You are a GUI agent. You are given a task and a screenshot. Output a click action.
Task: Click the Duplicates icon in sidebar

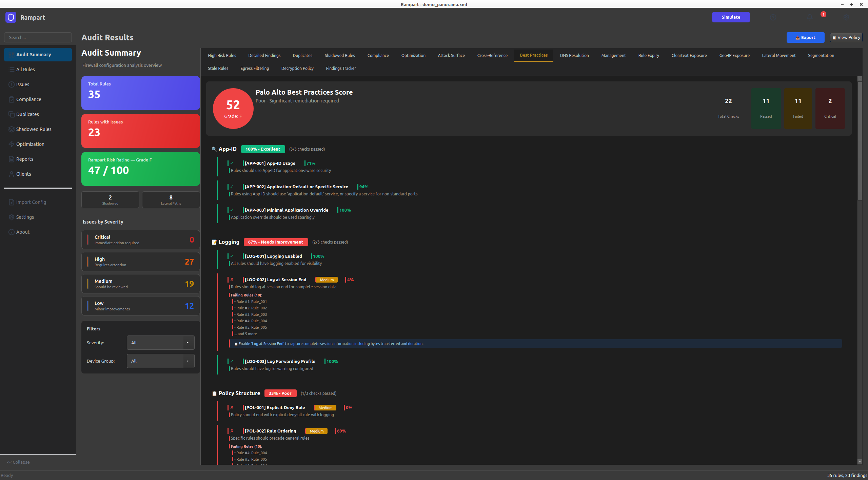pos(12,114)
